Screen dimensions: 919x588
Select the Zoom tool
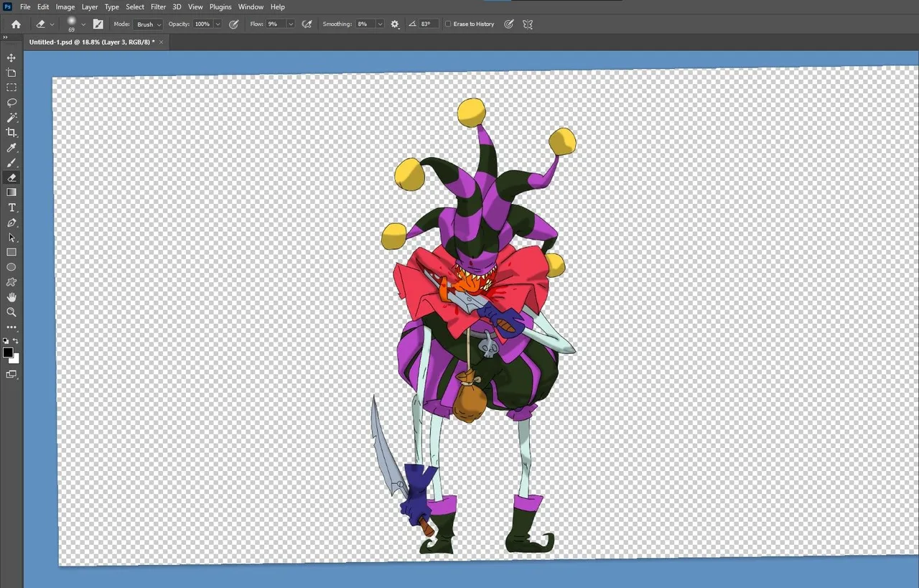[x=11, y=312]
